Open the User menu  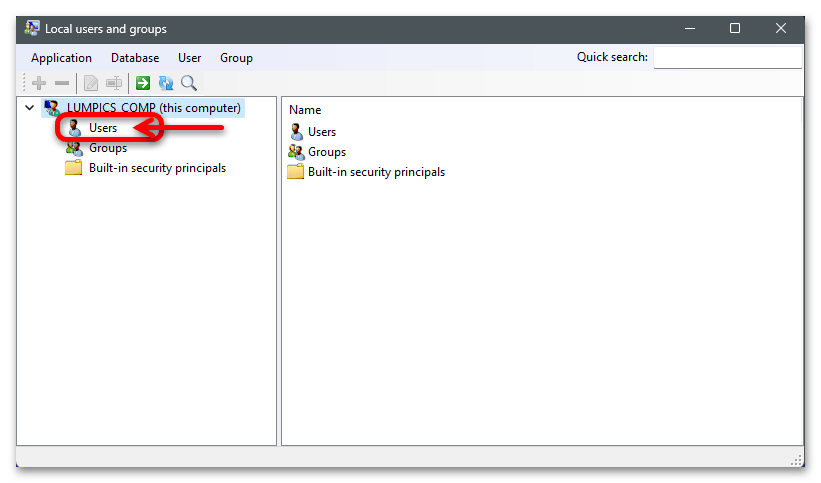pyautogui.click(x=190, y=58)
